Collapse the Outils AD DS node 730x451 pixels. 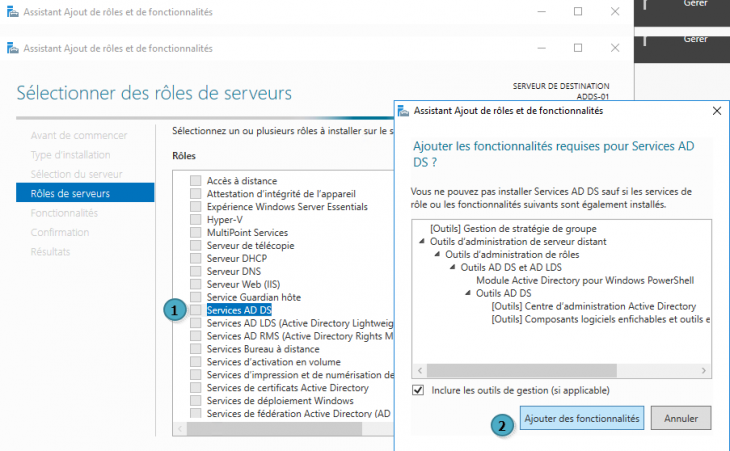468,293
